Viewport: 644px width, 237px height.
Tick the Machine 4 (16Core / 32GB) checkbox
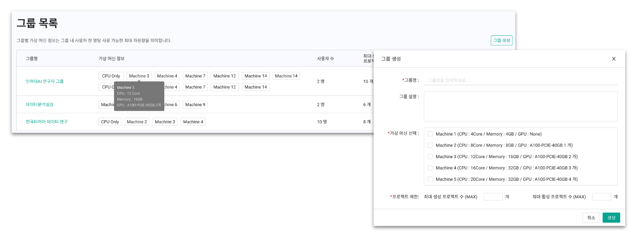point(430,168)
